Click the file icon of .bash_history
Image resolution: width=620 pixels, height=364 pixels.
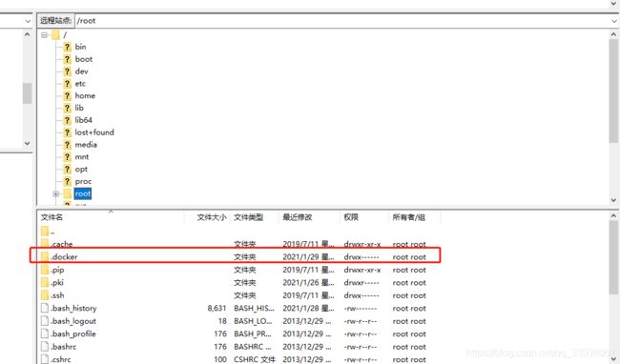click(x=45, y=309)
